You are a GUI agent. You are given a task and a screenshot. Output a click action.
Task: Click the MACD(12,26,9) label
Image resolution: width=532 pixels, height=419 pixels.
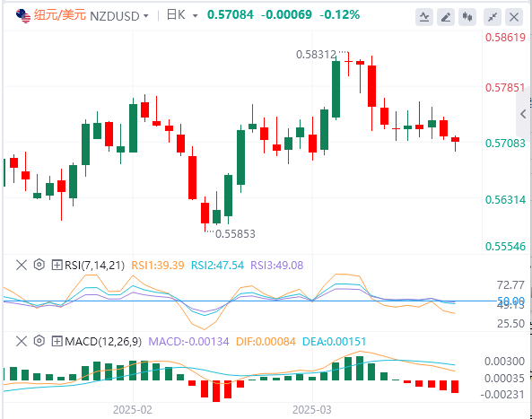[x=103, y=341]
